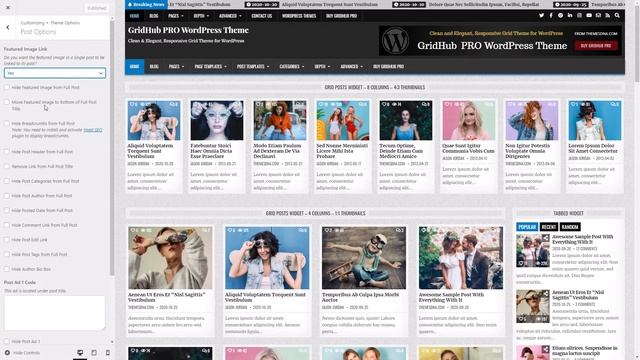Screen dimensions: 640x360
Task: Open the YouTube social icon in header
Action: 589,16
